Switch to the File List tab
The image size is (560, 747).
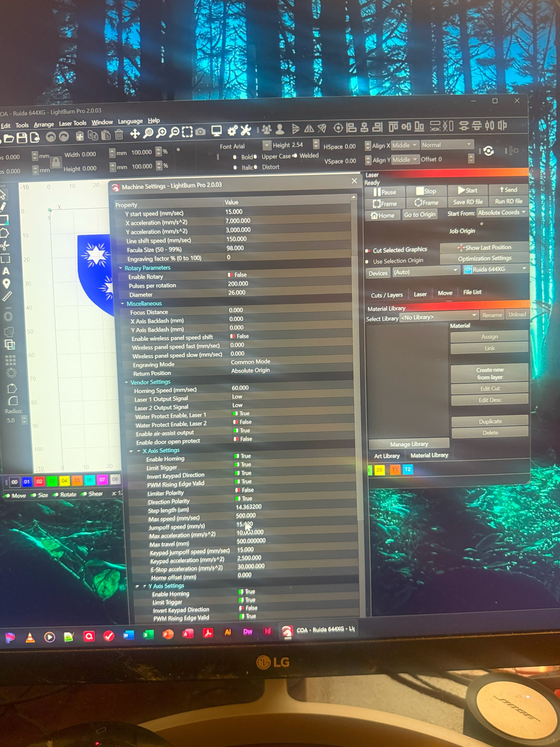472,292
